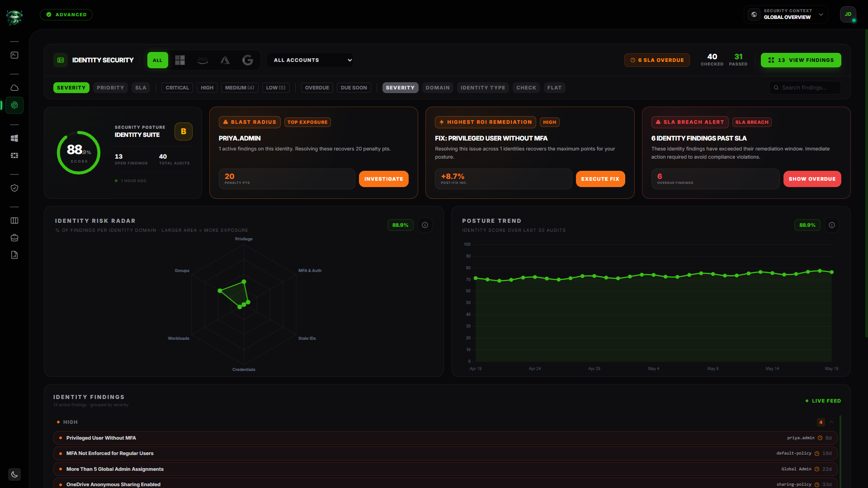This screenshot has height=488, width=868.
Task: Click the Identity Security badge icon
Action: (x=61, y=60)
